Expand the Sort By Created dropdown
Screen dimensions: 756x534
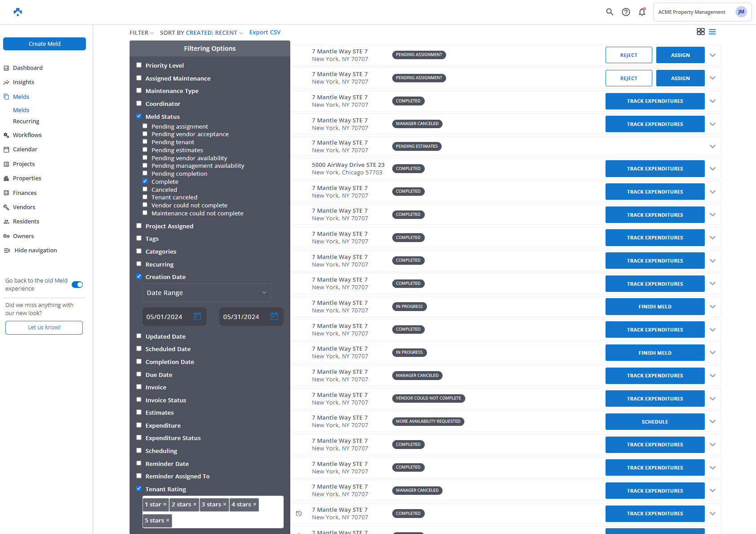(201, 33)
